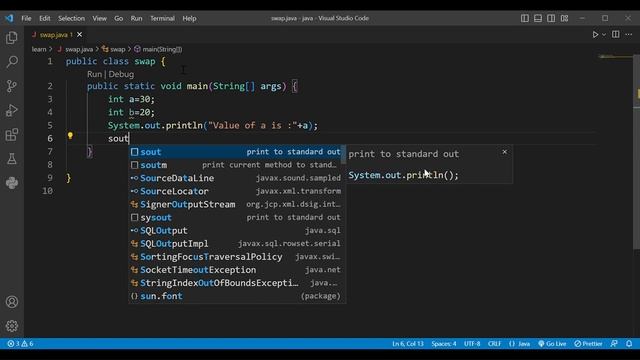Screen dimensions: 640x360
Task: Open the View menu
Action: click(99, 18)
